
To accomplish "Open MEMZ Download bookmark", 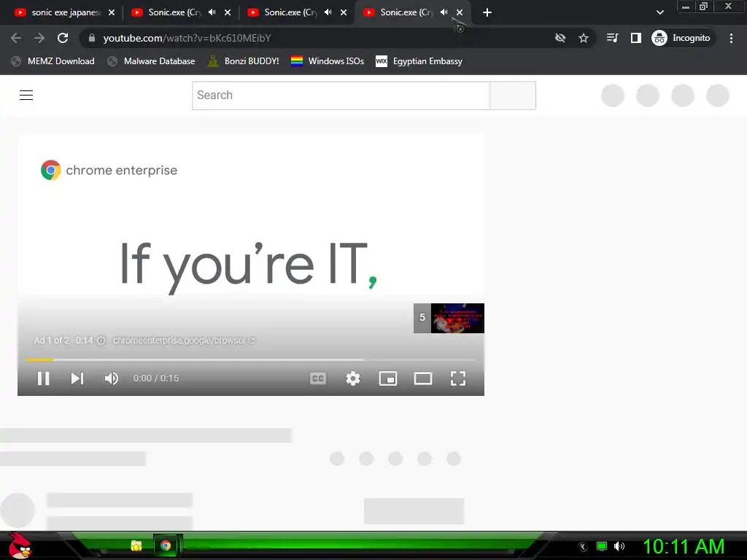I will (53, 61).
